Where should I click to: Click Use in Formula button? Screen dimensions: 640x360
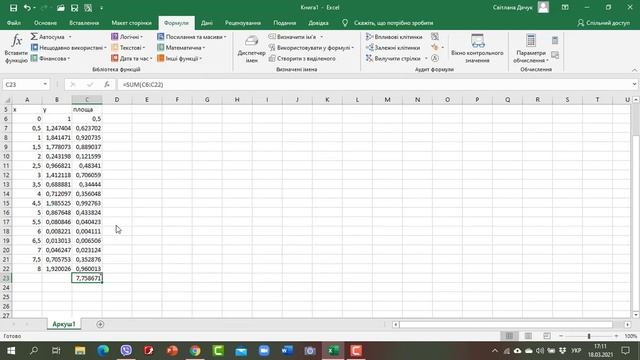311,48
